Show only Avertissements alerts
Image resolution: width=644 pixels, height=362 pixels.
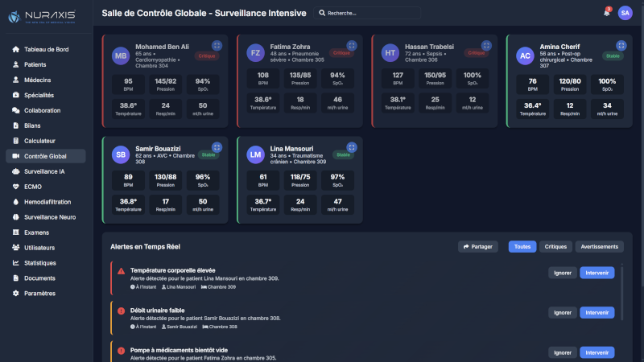[599, 247]
